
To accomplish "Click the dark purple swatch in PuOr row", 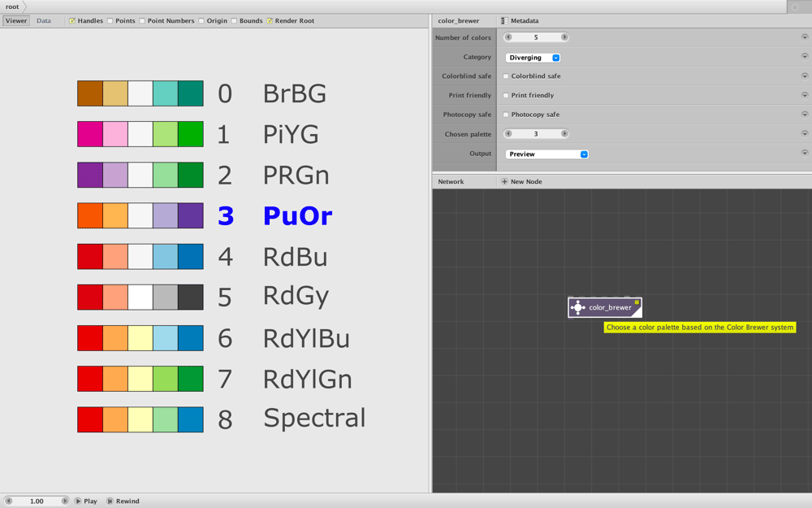I will (x=191, y=215).
